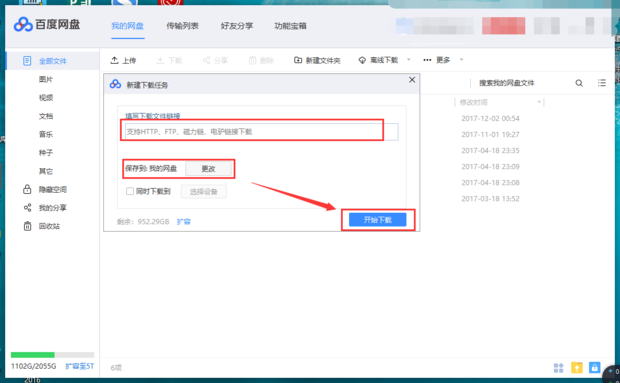Select 全部文件 in the sidebar
Image resolution: width=620 pixels, height=383 pixels.
coord(53,61)
